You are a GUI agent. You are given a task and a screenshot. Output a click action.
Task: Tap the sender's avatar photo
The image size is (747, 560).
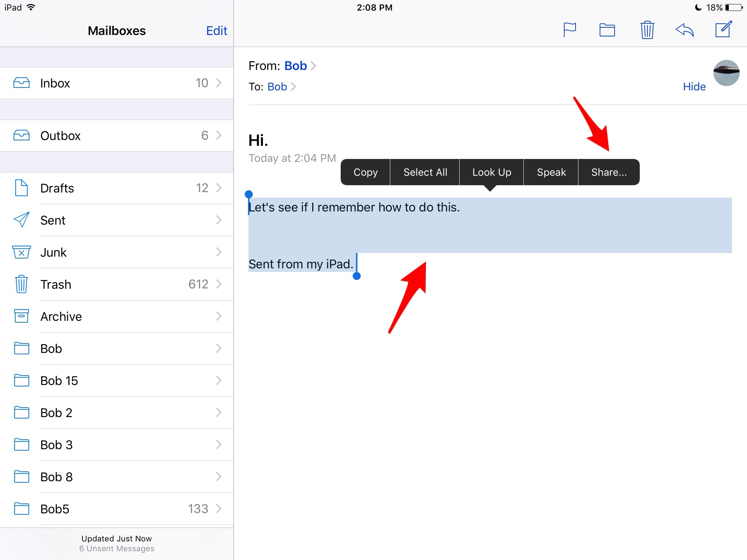[726, 73]
